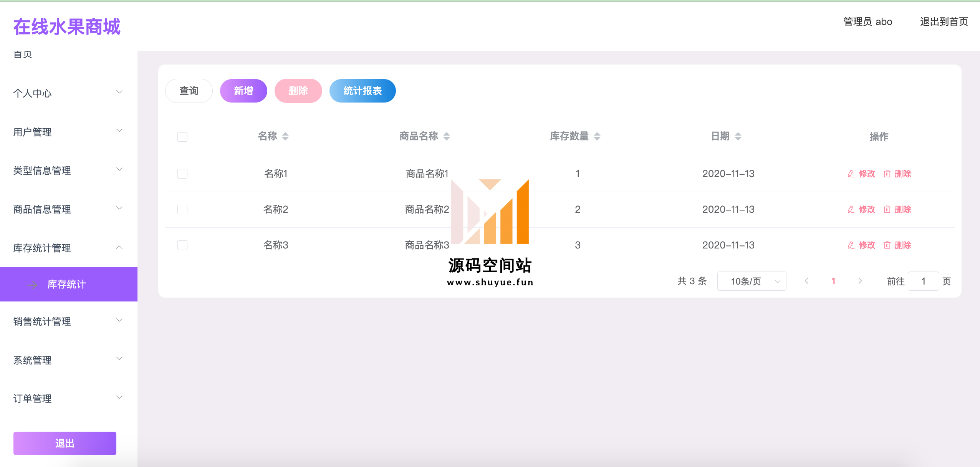Image resolution: width=980 pixels, height=467 pixels.
Task: Click the edit pencil icon for 名称1 row
Action: point(851,174)
